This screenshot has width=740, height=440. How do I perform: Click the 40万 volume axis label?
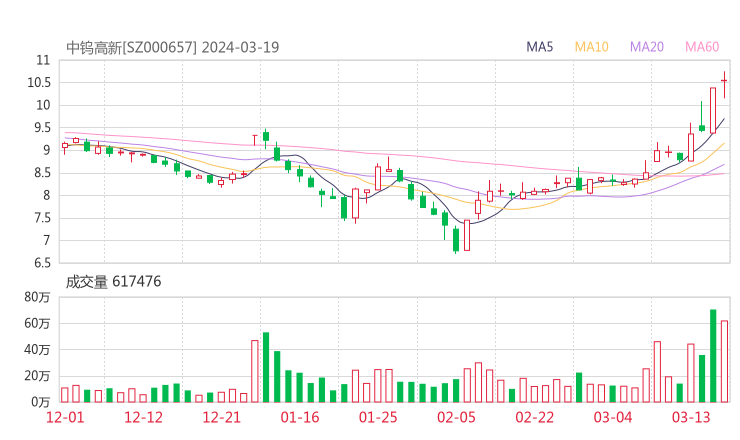37,350
